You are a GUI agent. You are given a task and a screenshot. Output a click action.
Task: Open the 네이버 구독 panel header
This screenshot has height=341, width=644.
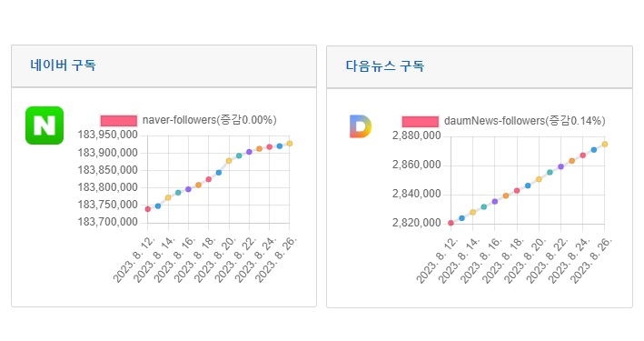[163, 65]
